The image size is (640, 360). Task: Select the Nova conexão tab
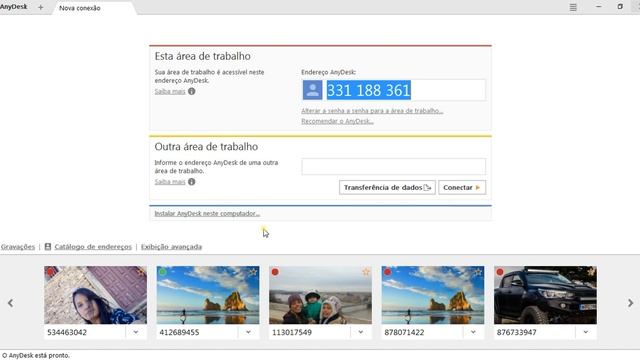tap(80, 8)
